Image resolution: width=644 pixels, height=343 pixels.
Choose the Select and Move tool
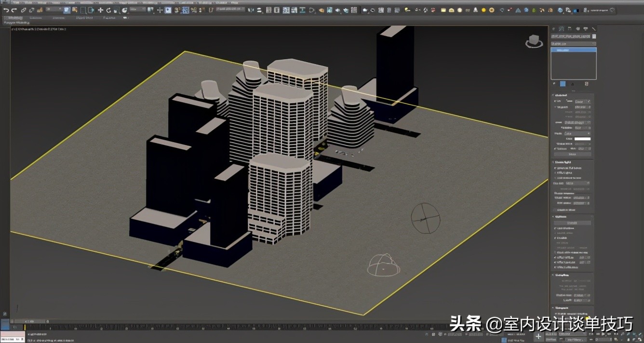click(x=100, y=10)
